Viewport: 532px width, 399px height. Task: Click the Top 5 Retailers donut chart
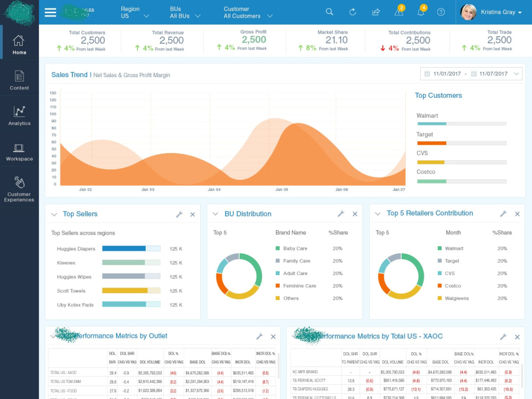click(401, 276)
